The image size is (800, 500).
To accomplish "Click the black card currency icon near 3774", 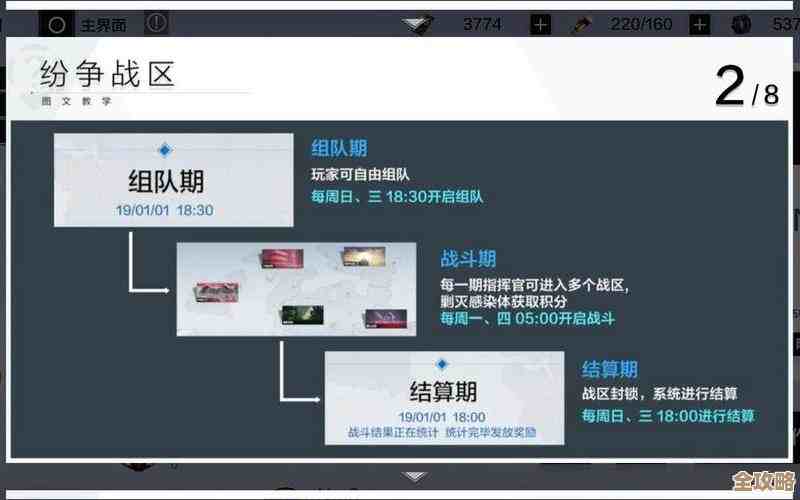I will click(418, 24).
